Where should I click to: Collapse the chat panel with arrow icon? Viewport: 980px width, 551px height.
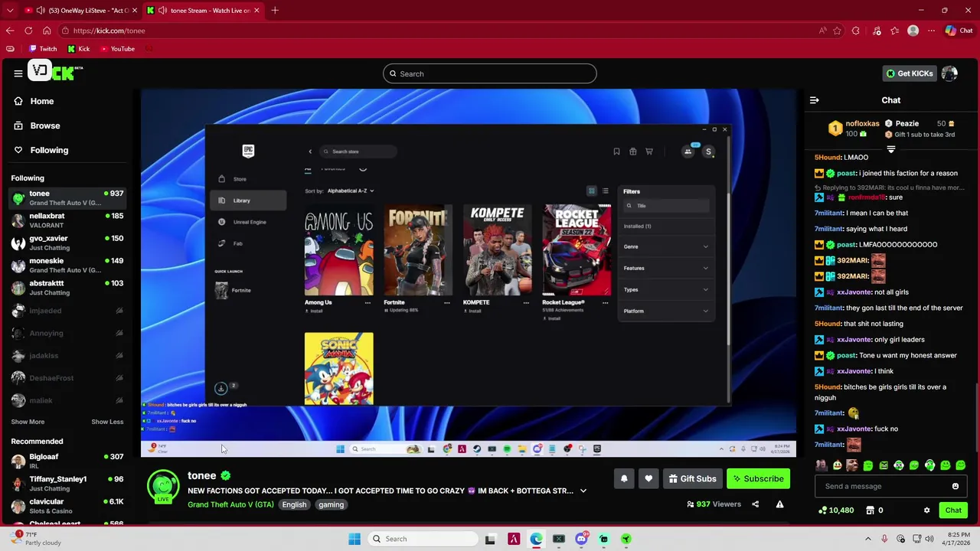[815, 100]
